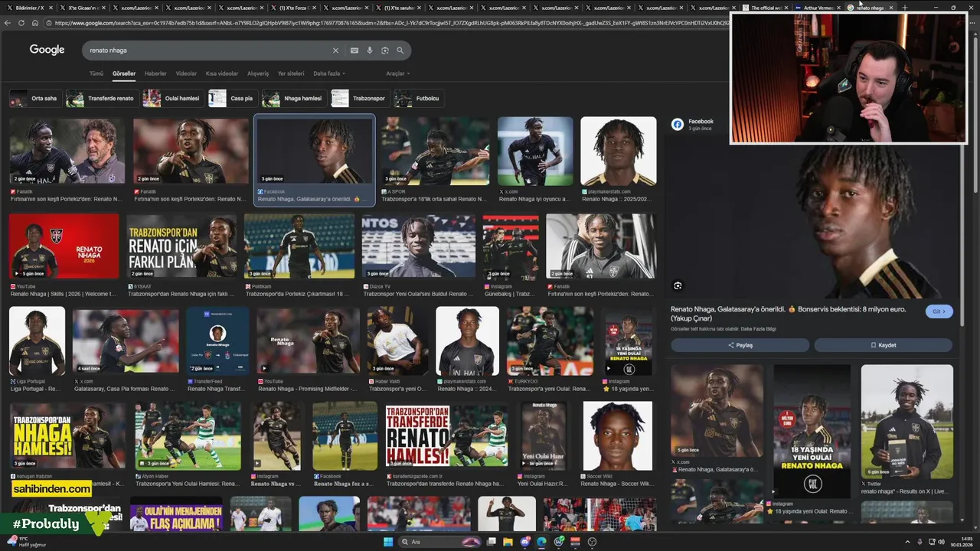Open the Liga Portugal result thumbnail
Screen dimensions: 980x551
(37, 341)
